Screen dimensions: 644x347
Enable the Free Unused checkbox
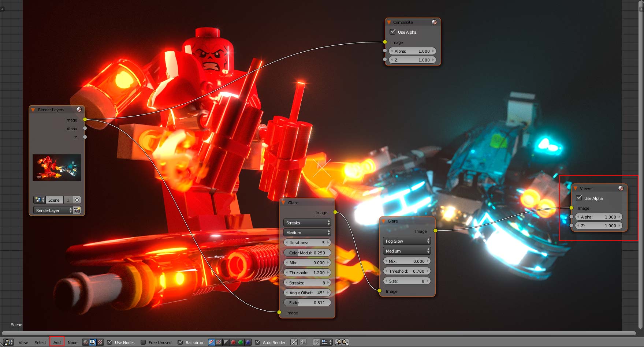point(143,342)
